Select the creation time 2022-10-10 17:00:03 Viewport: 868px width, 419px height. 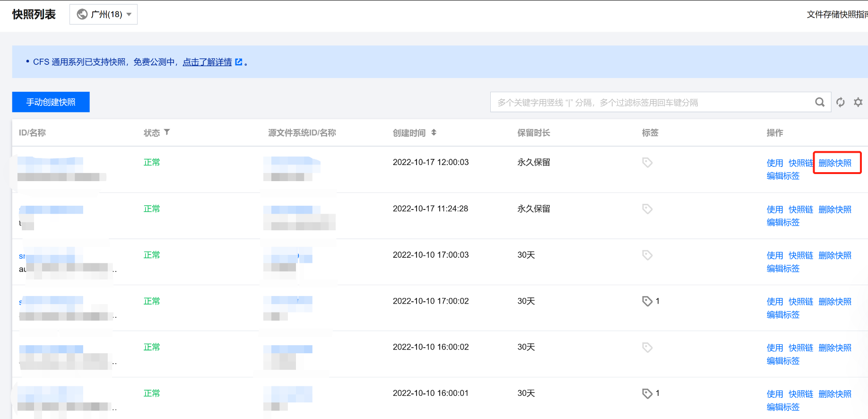coord(431,255)
